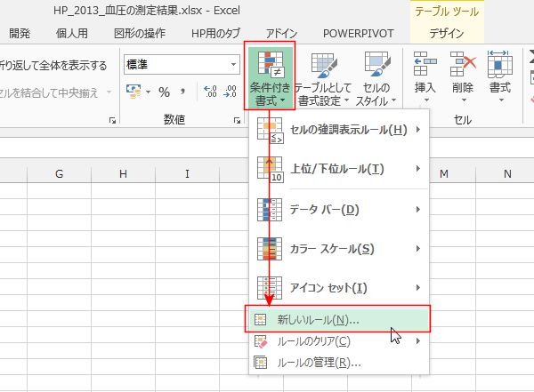The width and height of the screenshot is (534, 392).
Task: Open alignment group dialog launcher
Action: 112,121
